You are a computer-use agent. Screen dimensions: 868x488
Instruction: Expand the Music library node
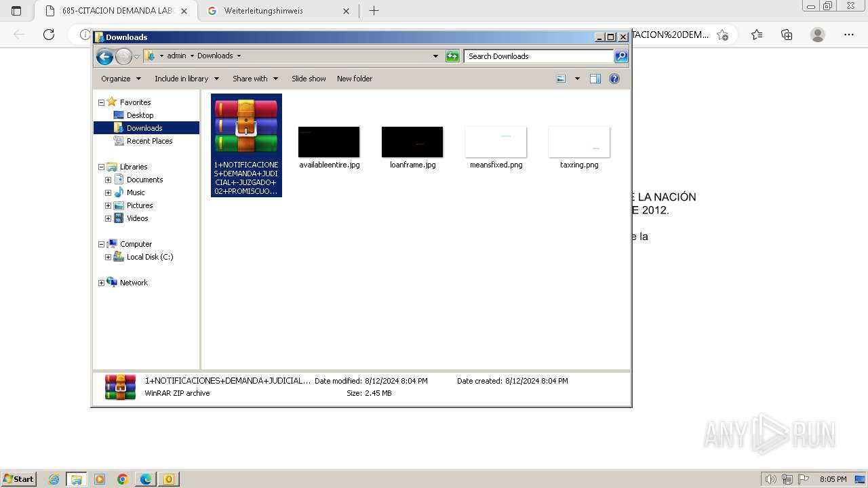(x=108, y=193)
